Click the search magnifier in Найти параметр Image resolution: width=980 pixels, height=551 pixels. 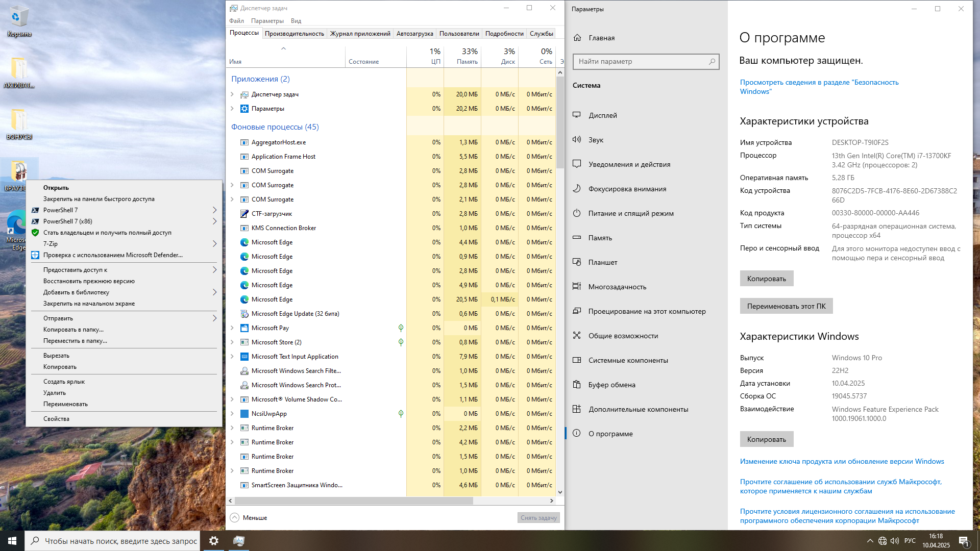pyautogui.click(x=712, y=61)
